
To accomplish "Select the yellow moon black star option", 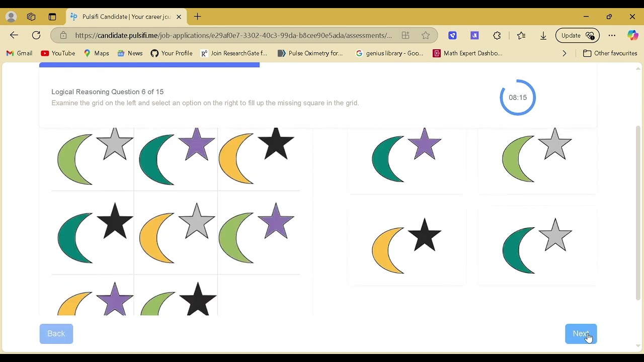I will coord(407,246).
